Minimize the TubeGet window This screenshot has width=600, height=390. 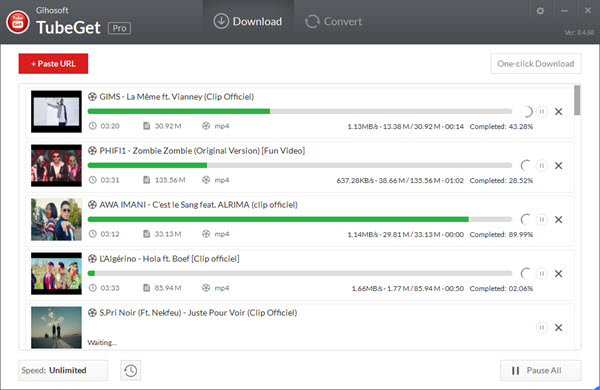pos(564,11)
